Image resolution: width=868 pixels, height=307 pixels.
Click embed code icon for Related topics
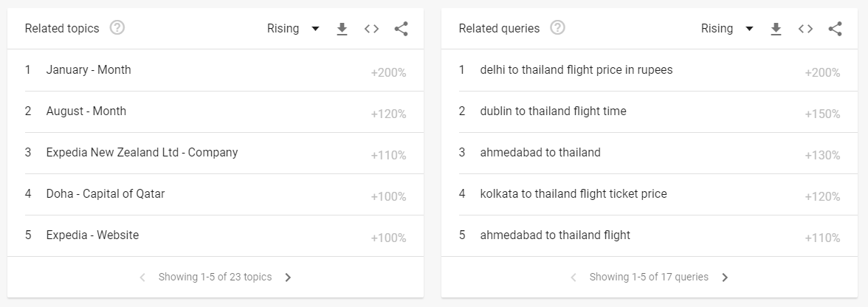(371, 29)
